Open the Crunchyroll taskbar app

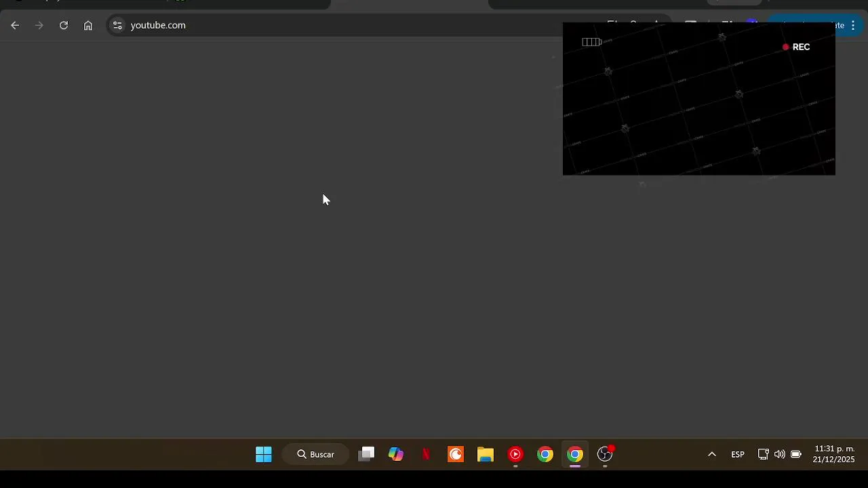point(456,454)
